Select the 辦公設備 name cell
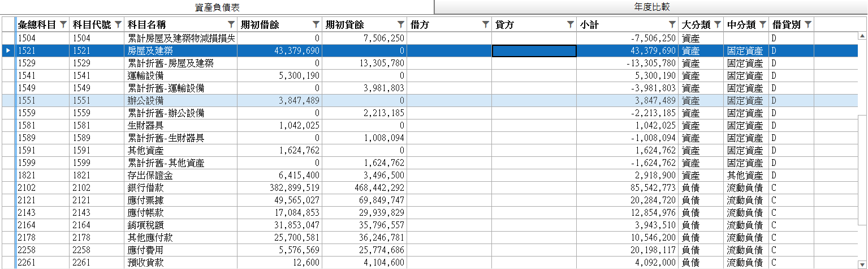 pos(182,101)
